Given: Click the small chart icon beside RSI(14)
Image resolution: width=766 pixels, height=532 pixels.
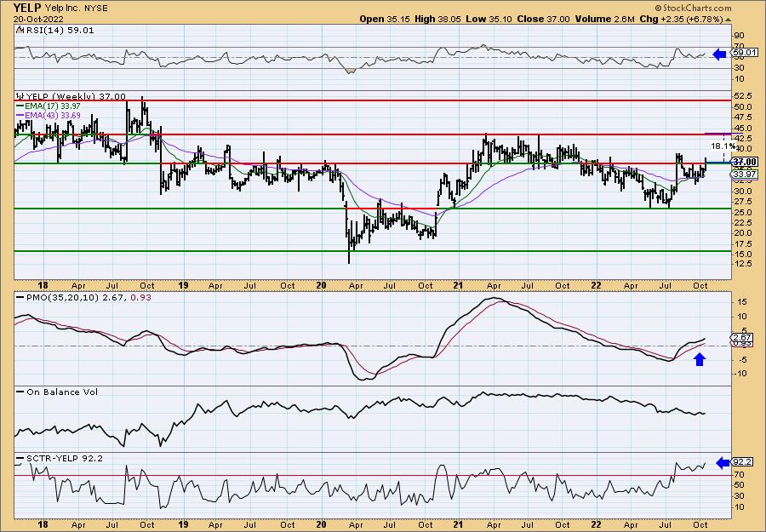Looking at the screenshot, I should (20, 30).
